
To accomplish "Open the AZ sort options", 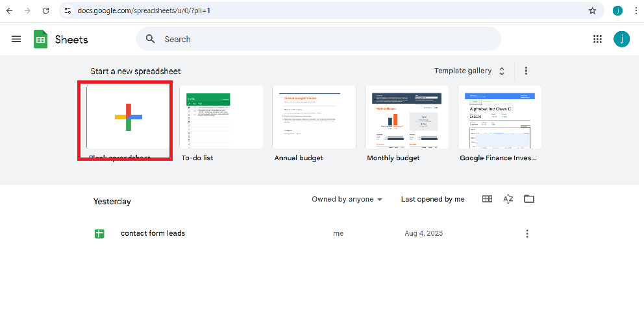I will pos(508,199).
